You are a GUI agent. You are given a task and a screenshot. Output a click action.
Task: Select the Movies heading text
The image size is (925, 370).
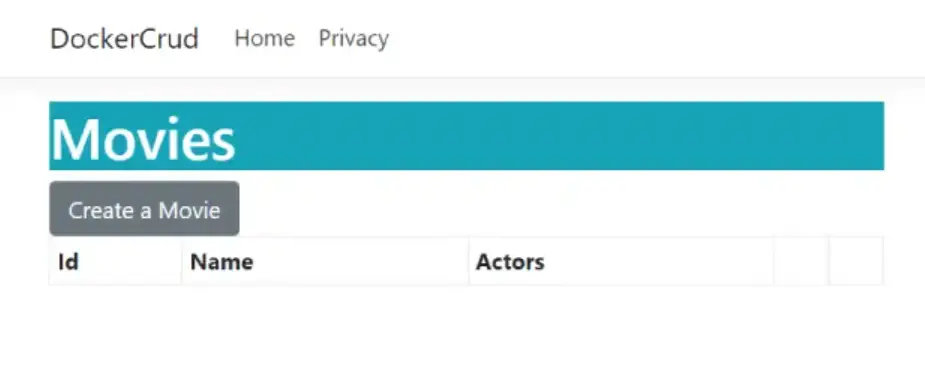click(143, 139)
